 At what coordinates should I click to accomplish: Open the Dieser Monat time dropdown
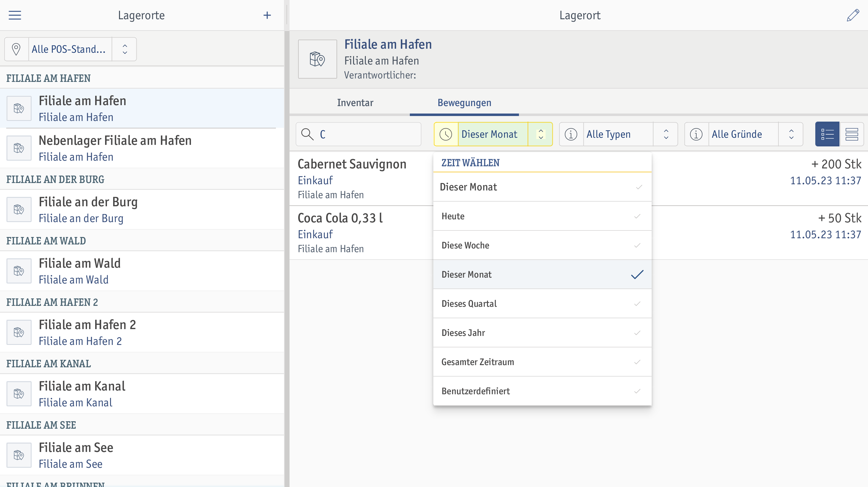(493, 134)
